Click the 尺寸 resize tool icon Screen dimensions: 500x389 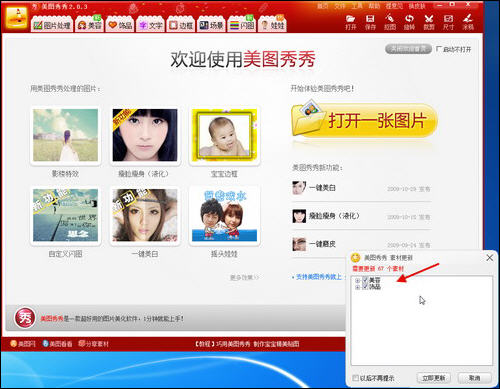coord(448,22)
